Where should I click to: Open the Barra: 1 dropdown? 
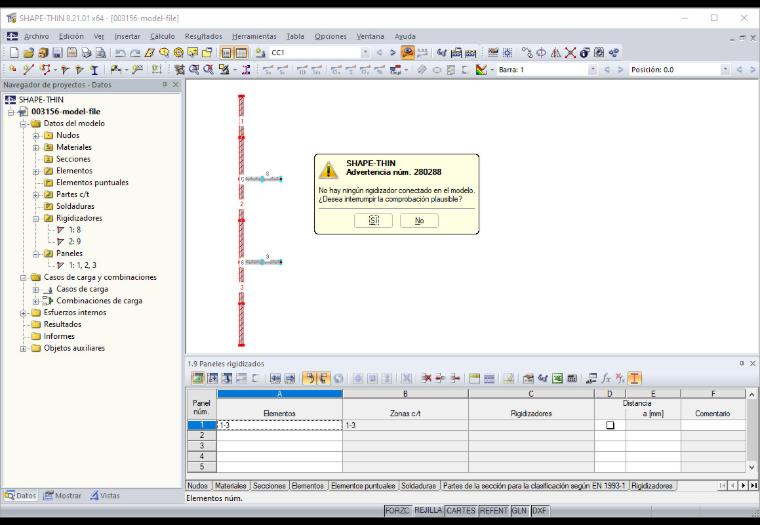[593, 70]
